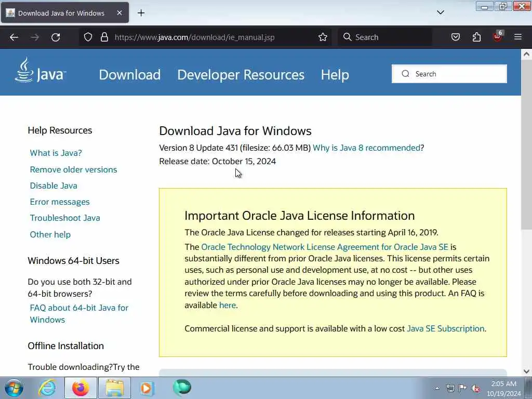Click the Firefox toolbar Search box

pyautogui.click(x=385, y=37)
